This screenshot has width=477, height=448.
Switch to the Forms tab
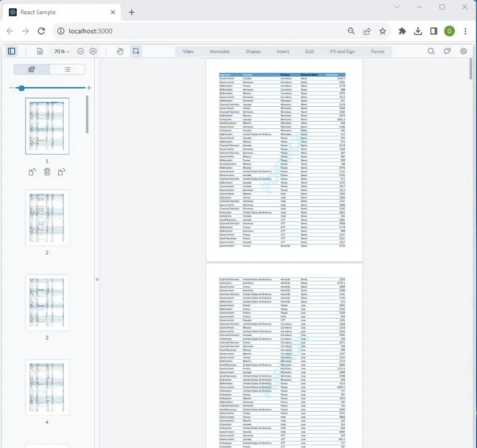coord(377,51)
